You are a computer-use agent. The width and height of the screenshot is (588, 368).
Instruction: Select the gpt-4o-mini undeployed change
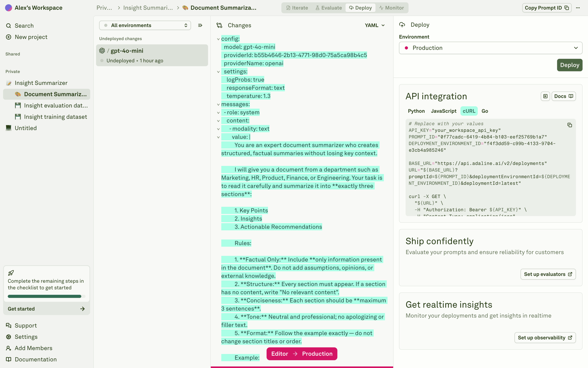(152, 55)
